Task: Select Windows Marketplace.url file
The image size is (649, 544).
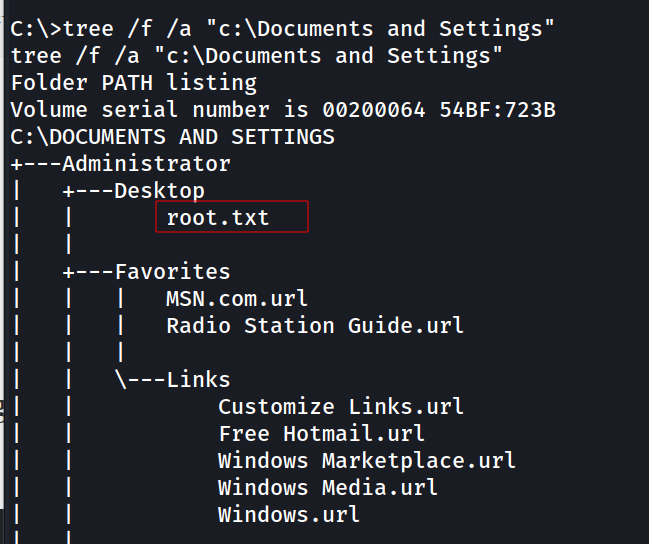Action: 367,460
